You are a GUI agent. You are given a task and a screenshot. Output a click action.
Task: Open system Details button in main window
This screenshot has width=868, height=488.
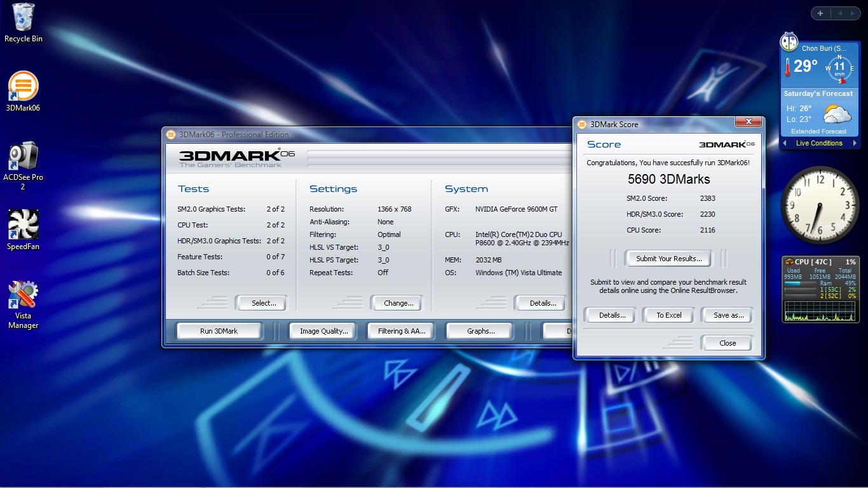coord(543,303)
